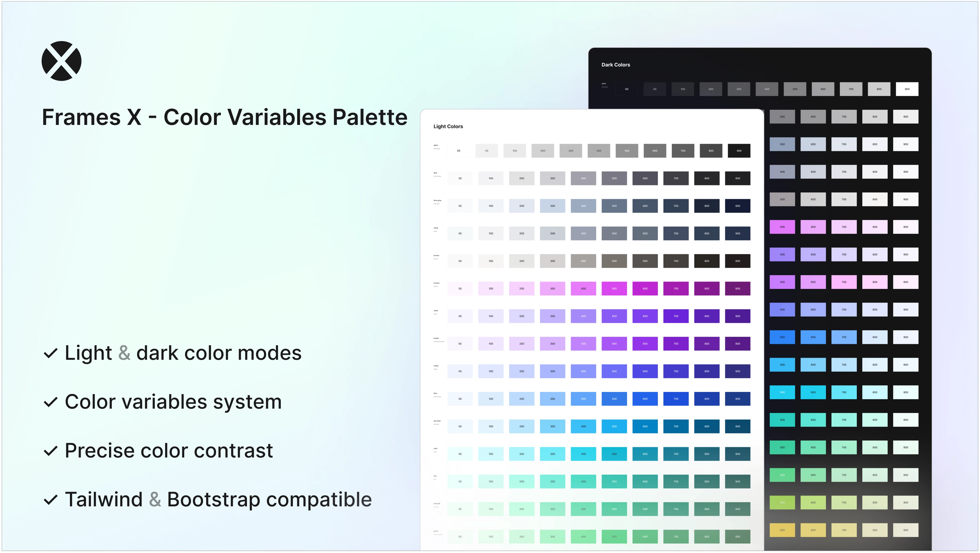Select the blue 500 swatch in Light Colors

coord(614,399)
